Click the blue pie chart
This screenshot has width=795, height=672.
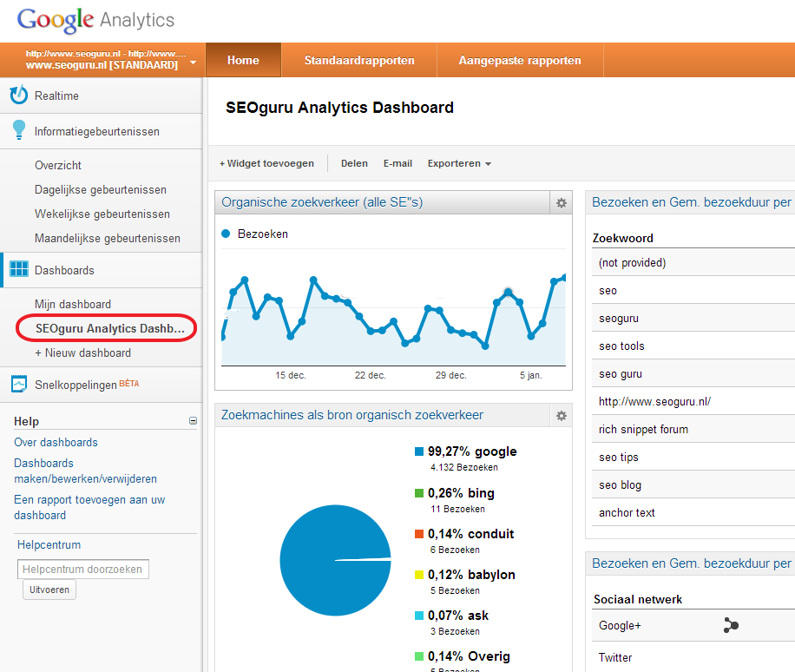pos(335,560)
